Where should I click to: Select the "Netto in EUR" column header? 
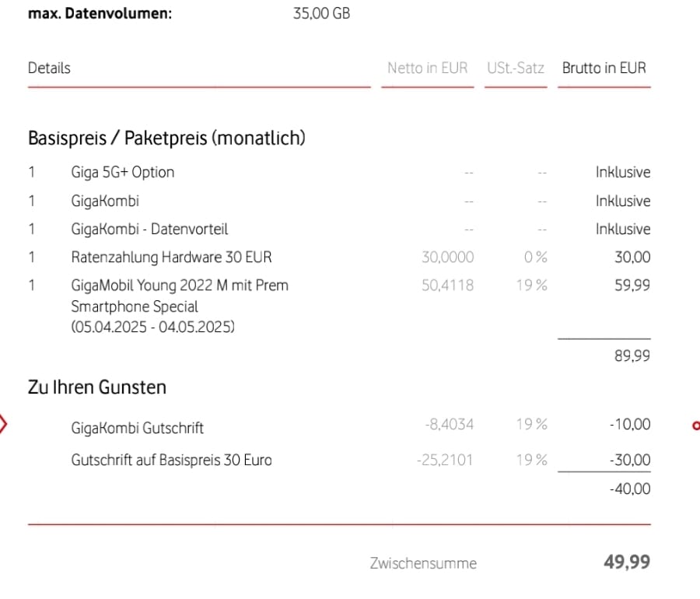point(427,68)
